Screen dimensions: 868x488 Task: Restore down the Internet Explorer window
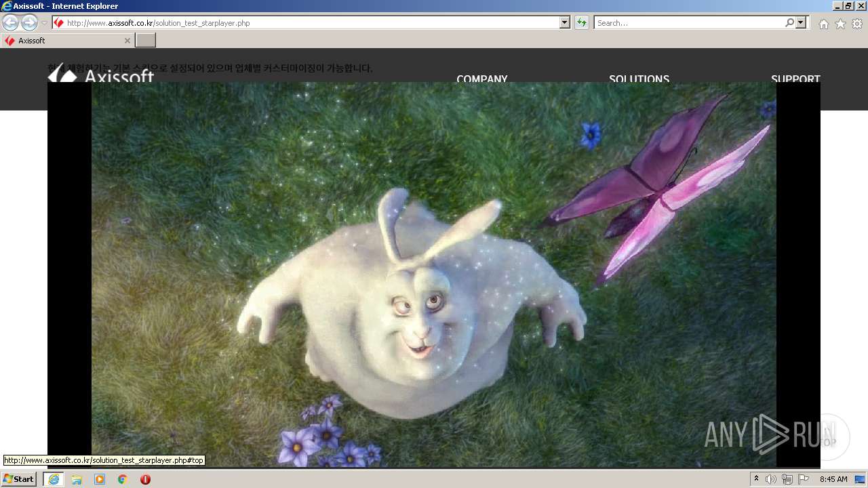(x=848, y=6)
